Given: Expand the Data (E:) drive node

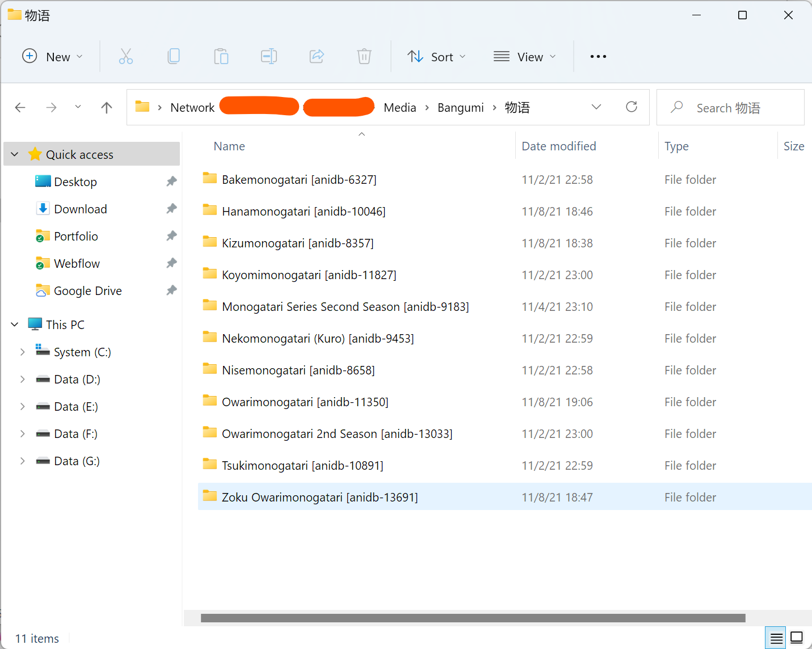Looking at the screenshot, I should pyautogui.click(x=23, y=406).
